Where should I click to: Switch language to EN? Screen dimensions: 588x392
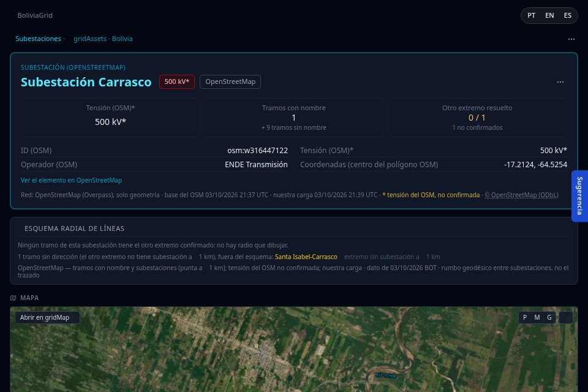pos(549,15)
